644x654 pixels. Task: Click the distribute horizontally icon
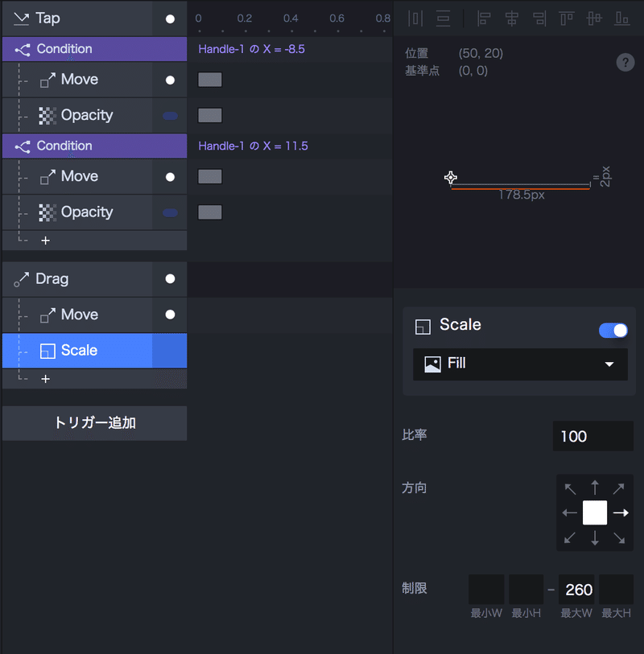(415, 18)
